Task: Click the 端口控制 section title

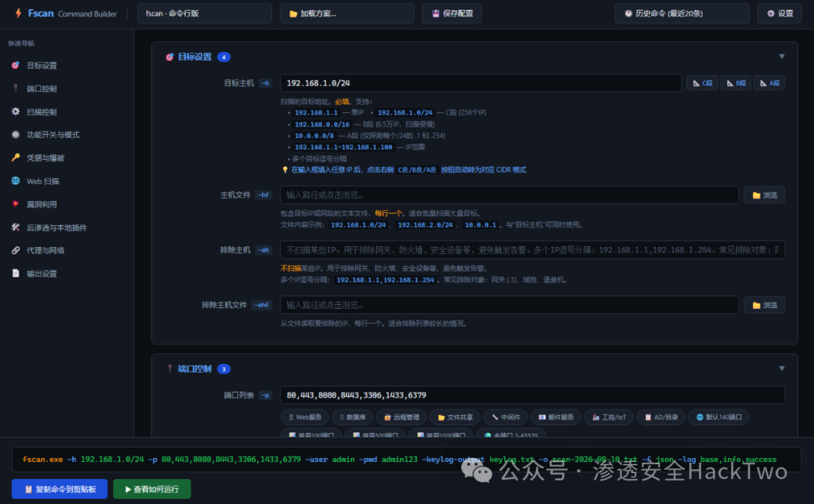Action: (194, 369)
